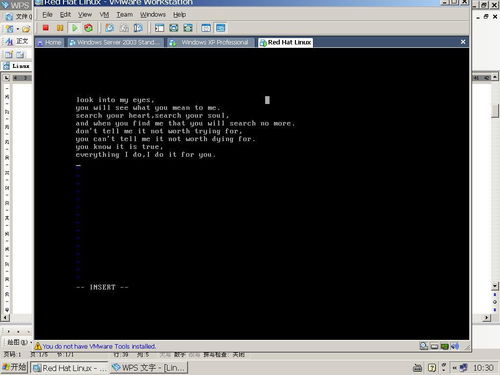Close the Red Hat Linux tab

click(x=463, y=42)
